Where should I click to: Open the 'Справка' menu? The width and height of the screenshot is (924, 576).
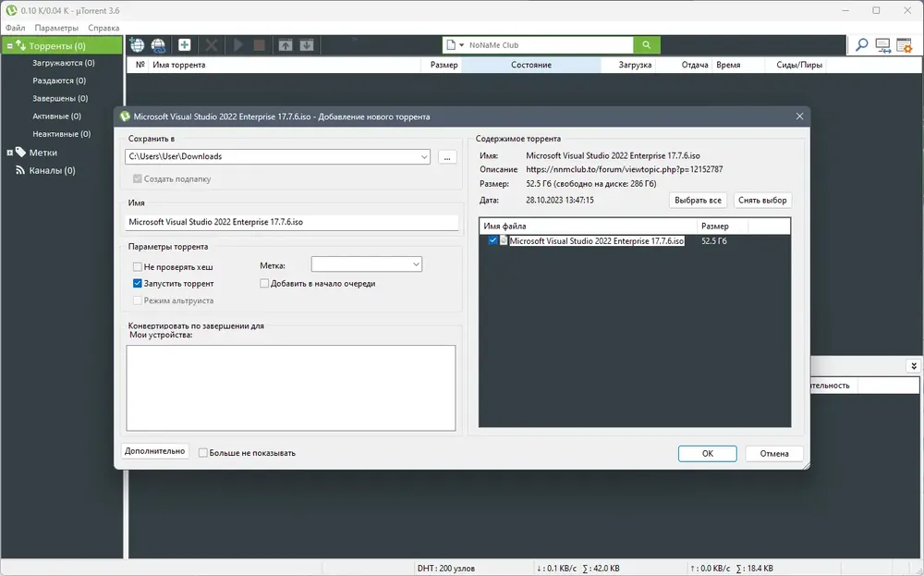click(x=103, y=28)
